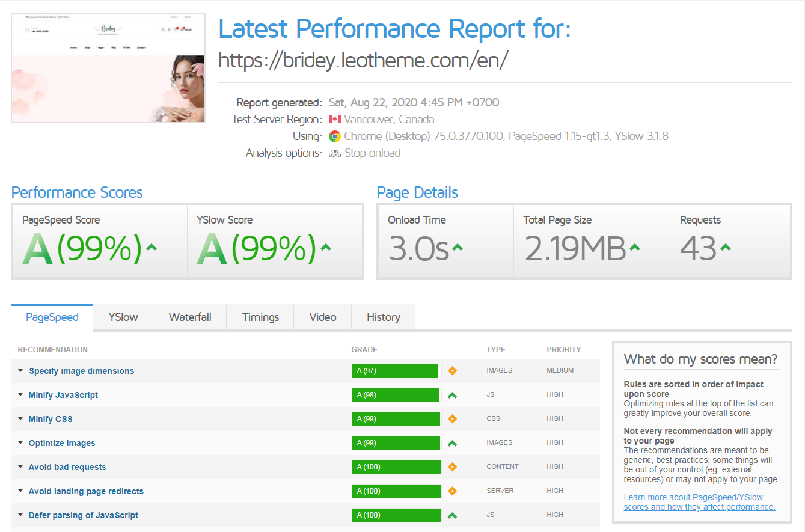Click orange diamond for Avoid landing page redirects

[x=453, y=491]
